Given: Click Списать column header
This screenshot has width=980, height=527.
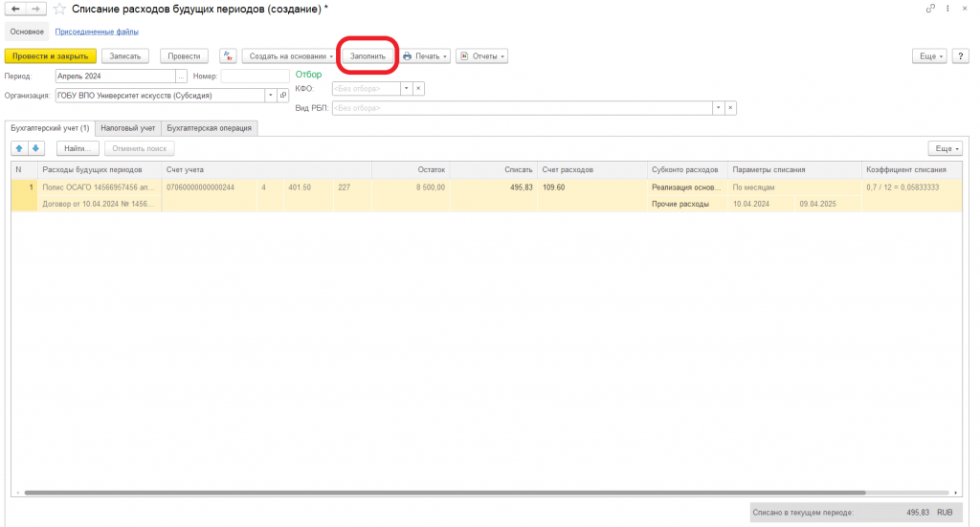Looking at the screenshot, I should point(493,170).
